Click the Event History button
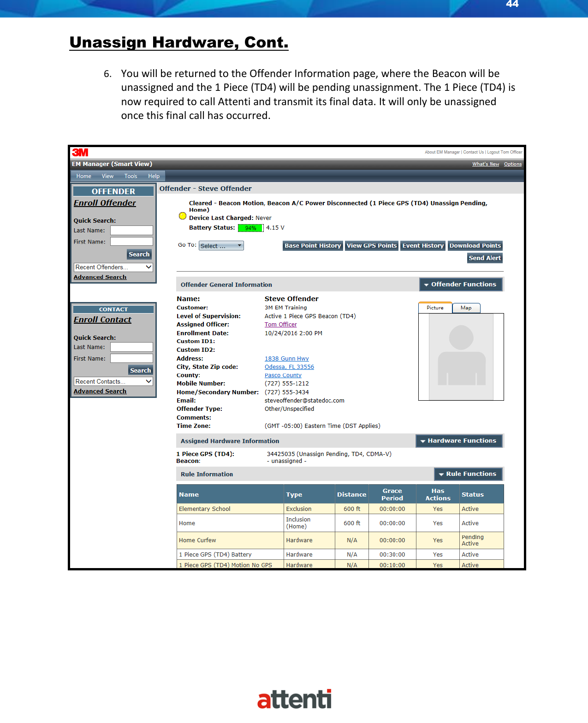588x723 pixels. pos(423,246)
